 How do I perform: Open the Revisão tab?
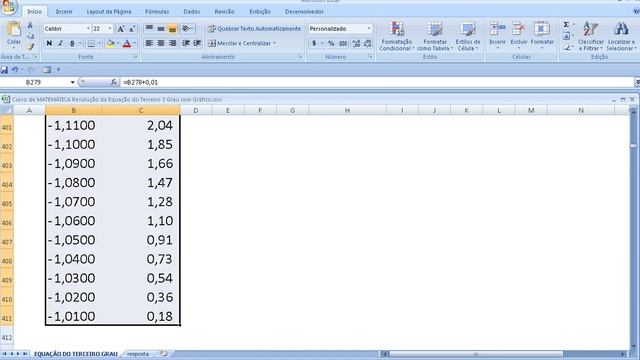coord(224,12)
